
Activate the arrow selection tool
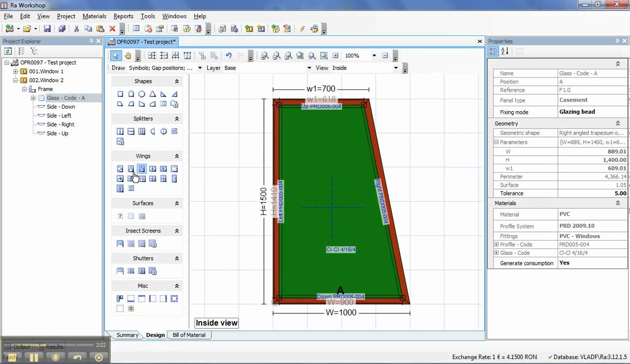[x=116, y=56]
